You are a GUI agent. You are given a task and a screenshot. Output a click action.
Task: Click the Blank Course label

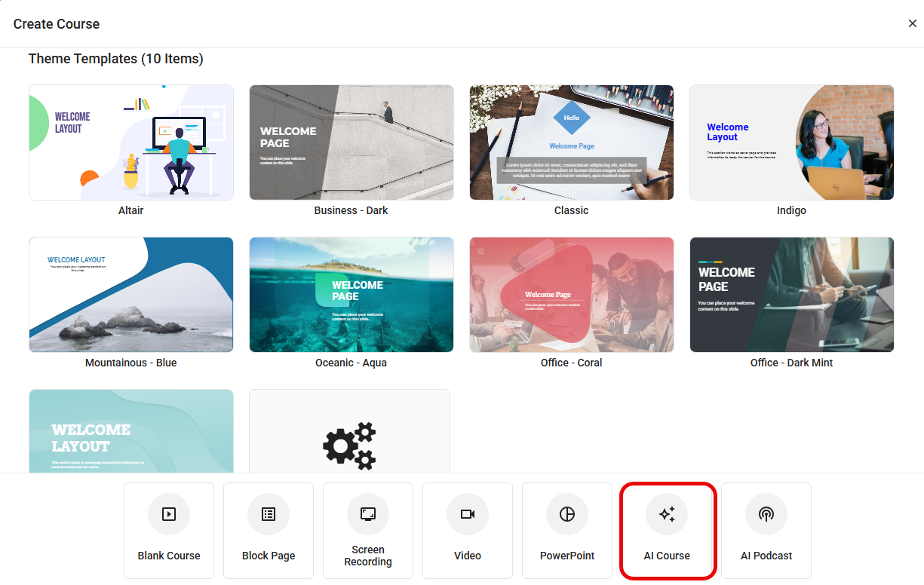point(169,556)
